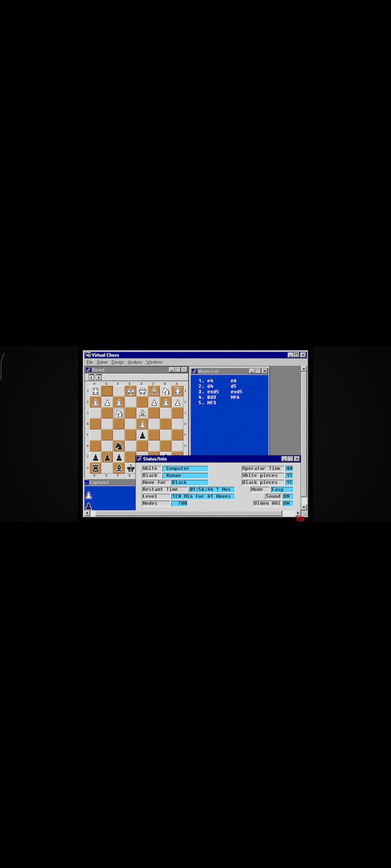This screenshot has width=391, height=868.
Task: Click the Black pieces count 15
Action: [289, 482]
